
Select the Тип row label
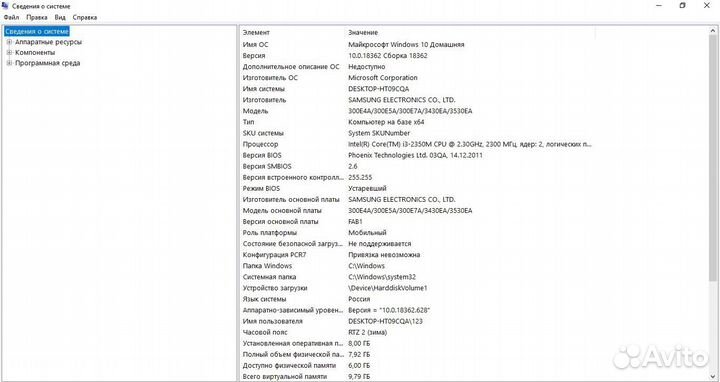pyautogui.click(x=248, y=122)
